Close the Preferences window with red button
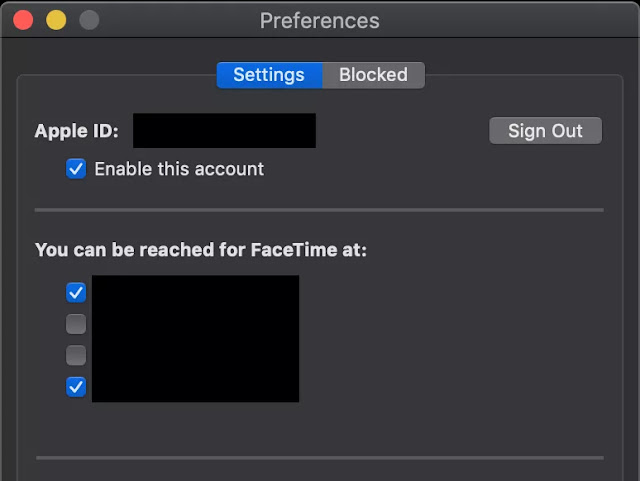This screenshot has height=481, width=640. tap(23, 20)
